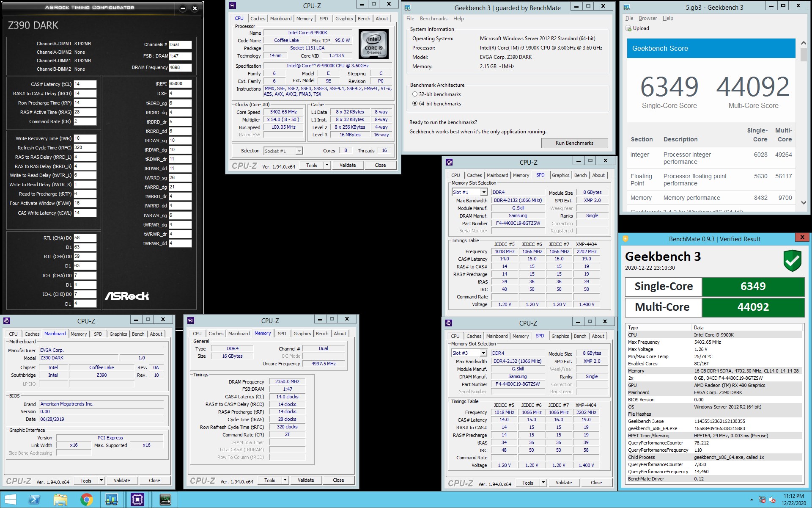
Task: Click the Refresh Cycle Time (tRFC) 320 field
Action: [85, 148]
